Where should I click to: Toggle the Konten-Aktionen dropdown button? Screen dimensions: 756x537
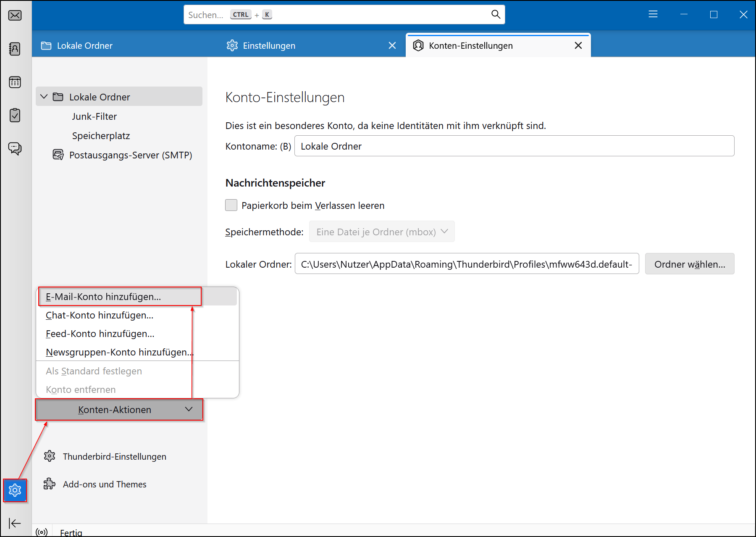[119, 410]
